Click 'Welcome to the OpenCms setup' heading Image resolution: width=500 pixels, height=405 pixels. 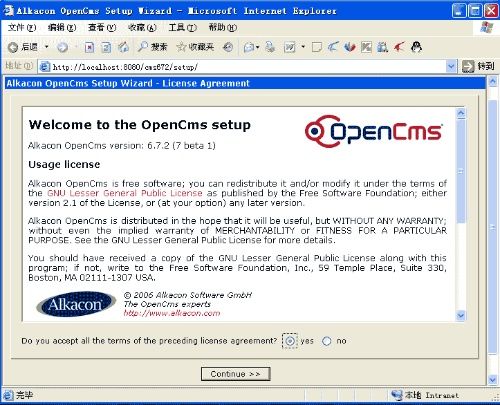click(x=140, y=125)
